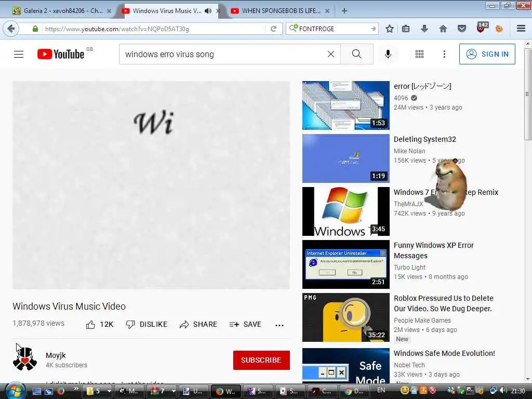
Task: Click the search go arrow beside FONTFROGE
Action: [373, 29]
